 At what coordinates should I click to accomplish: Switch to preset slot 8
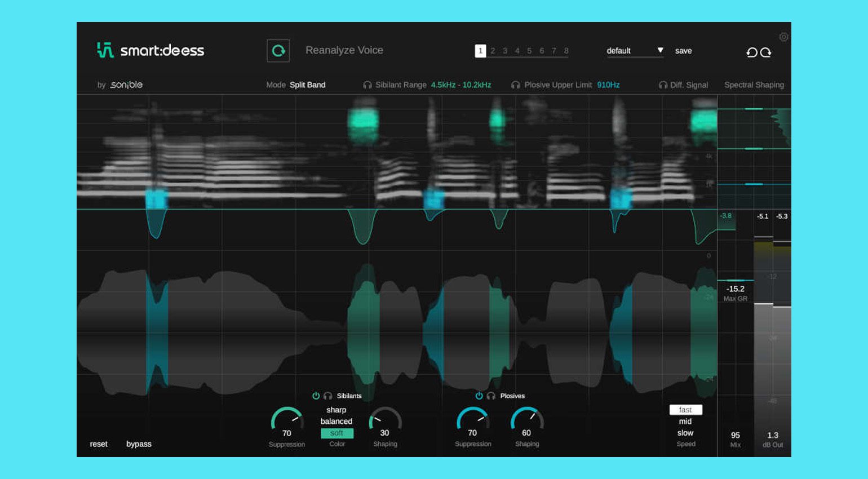[x=566, y=51]
